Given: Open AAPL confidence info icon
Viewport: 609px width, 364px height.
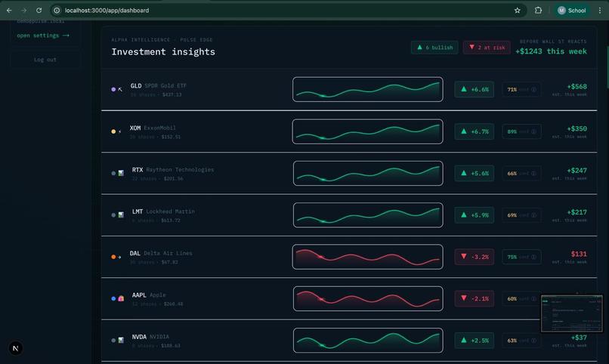Looking at the screenshot, I should pos(533,299).
